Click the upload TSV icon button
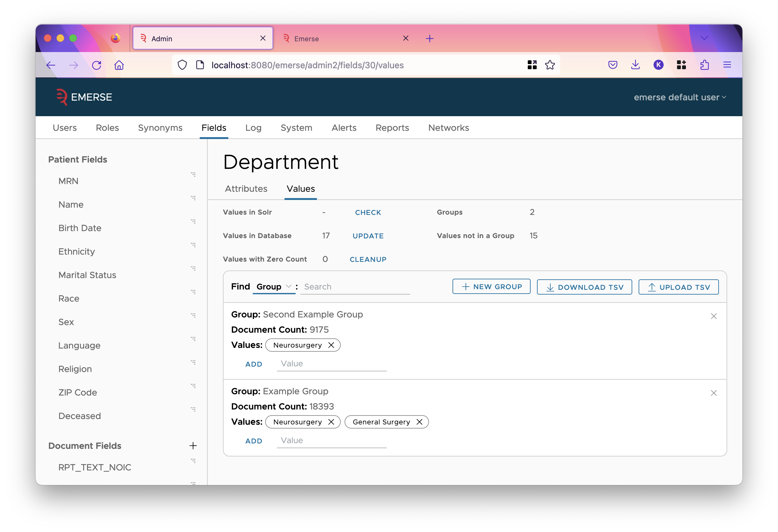Viewport: 778px width, 532px height. pyautogui.click(x=652, y=287)
